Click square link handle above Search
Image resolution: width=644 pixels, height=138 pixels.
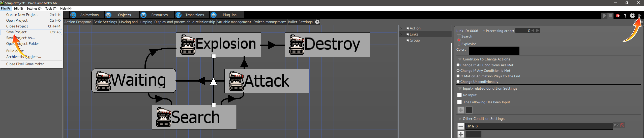click(214, 105)
